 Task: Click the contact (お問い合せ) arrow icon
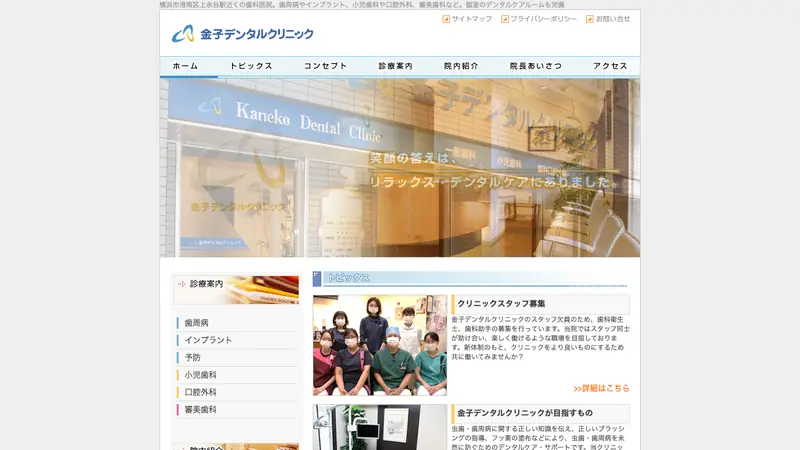coord(589,19)
